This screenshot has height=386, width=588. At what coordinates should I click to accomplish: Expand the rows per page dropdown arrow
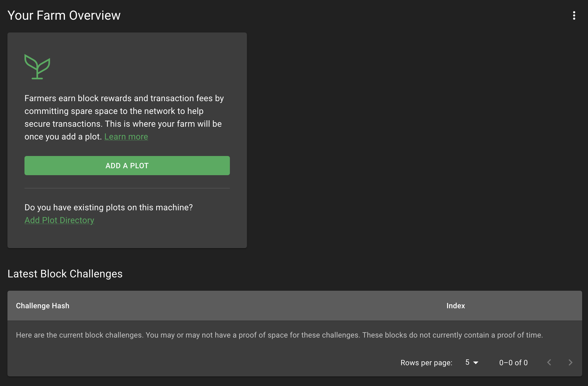point(476,363)
